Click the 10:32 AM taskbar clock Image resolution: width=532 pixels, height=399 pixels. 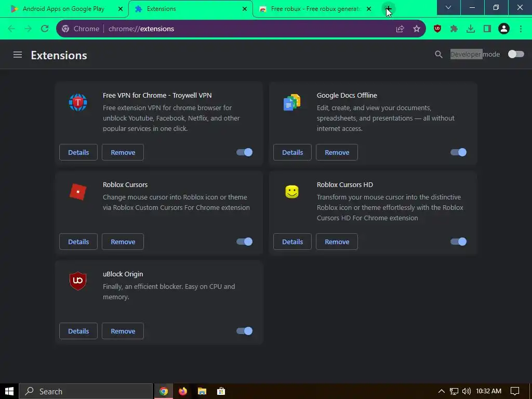(x=488, y=391)
